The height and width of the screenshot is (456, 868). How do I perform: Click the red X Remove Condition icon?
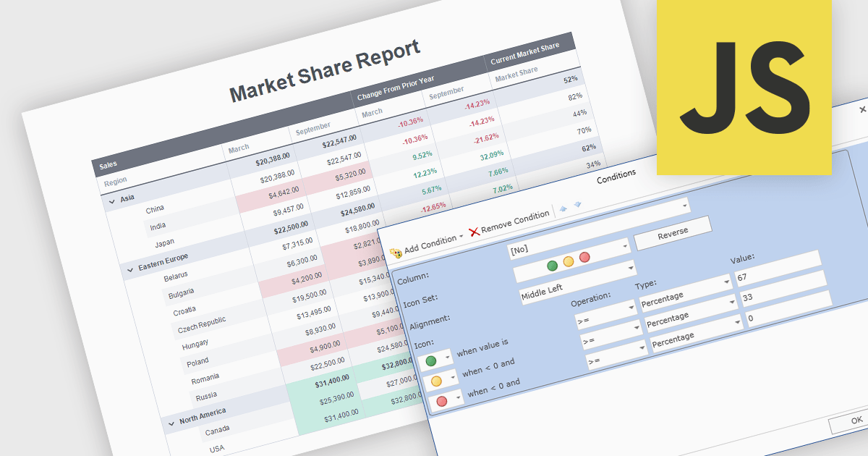click(474, 232)
